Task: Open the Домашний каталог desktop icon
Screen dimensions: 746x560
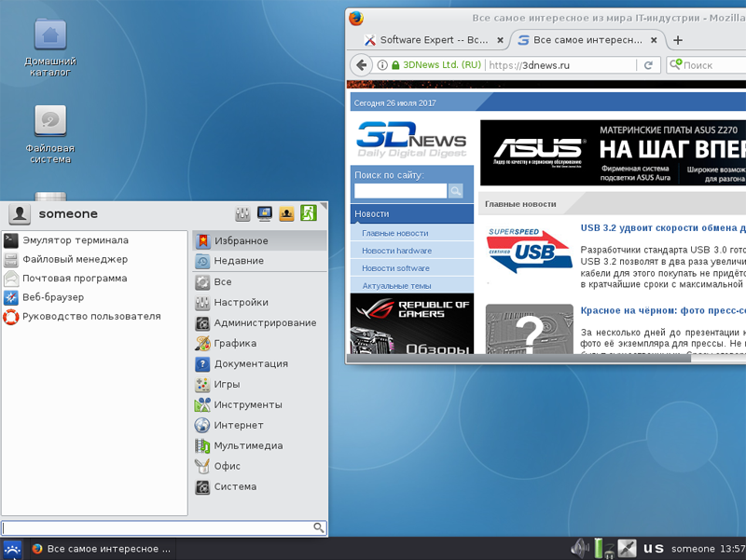Action: point(50,48)
